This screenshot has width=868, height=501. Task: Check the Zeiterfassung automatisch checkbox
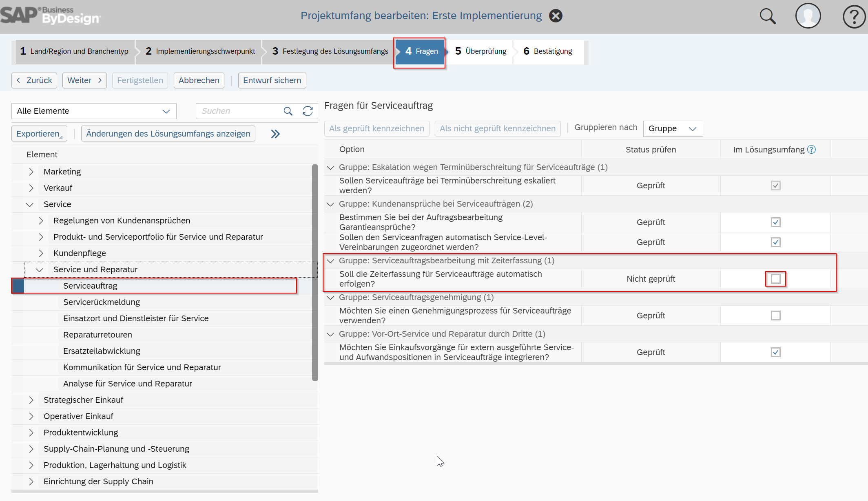(775, 279)
